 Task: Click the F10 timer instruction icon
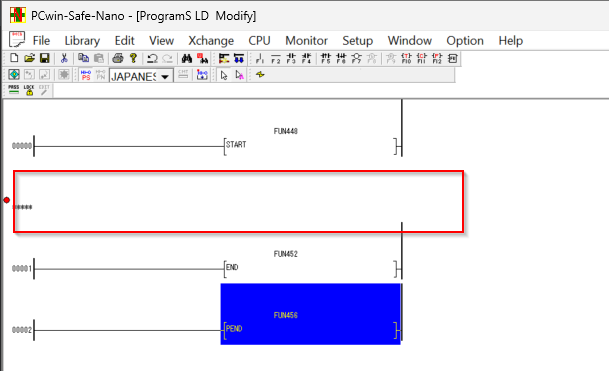[406, 58]
